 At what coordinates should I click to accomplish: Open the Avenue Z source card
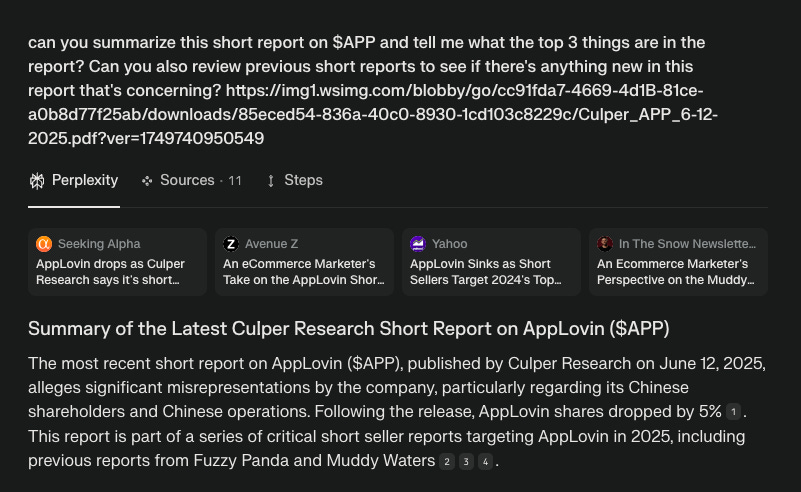304,262
